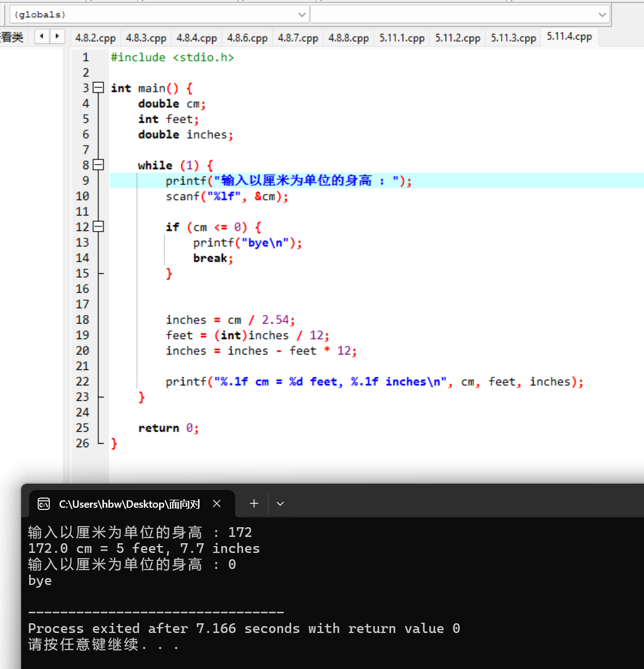Click 'inches = inches - feet * 12;' line
The image size is (644, 669).
pyautogui.click(x=261, y=351)
